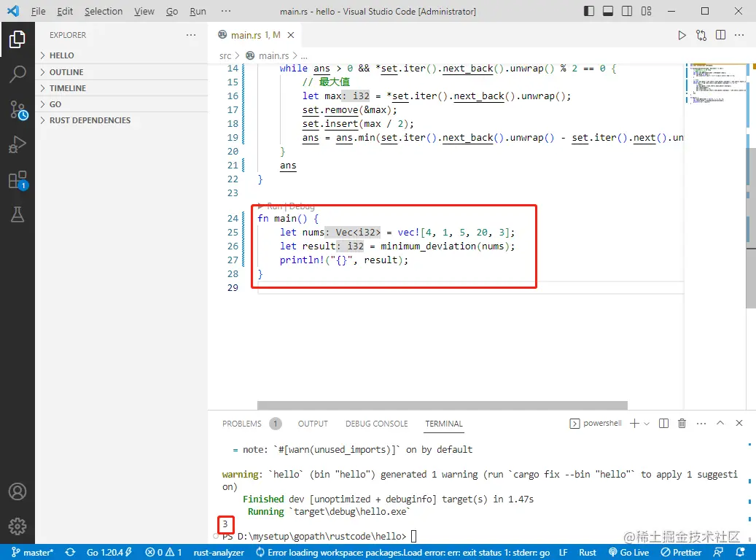The height and width of the screenshot is (560, 756).
Task: Expand the GO section
Action: point(122,104)
